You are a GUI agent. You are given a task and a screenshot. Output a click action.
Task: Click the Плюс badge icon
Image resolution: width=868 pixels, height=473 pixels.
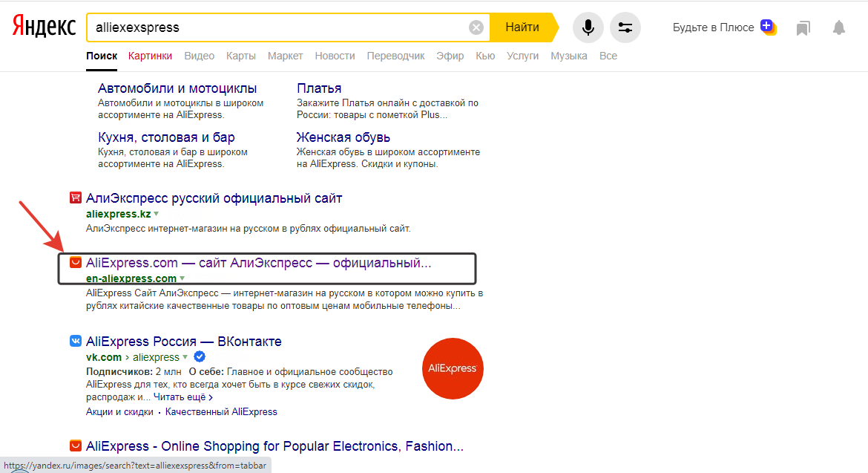click(x=769, y=27)
